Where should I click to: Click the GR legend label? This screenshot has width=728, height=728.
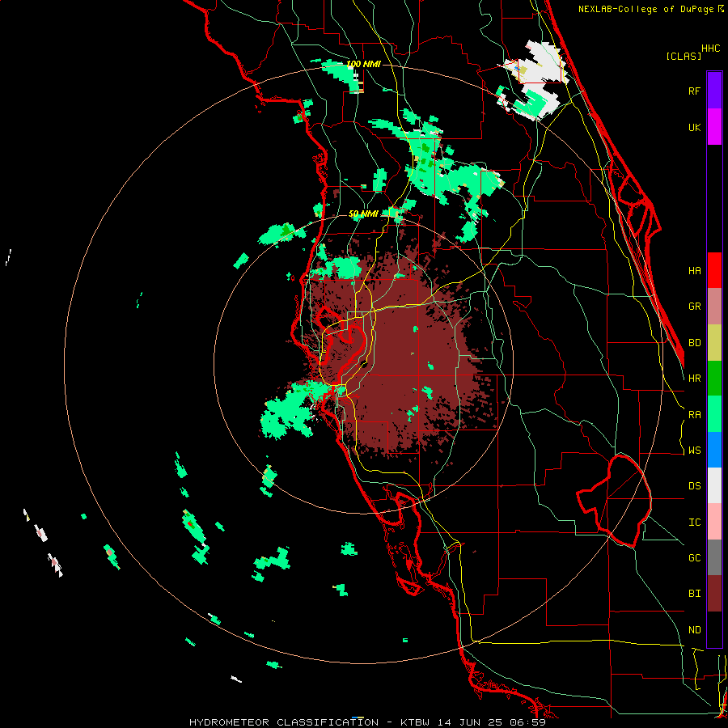(694, 307)
